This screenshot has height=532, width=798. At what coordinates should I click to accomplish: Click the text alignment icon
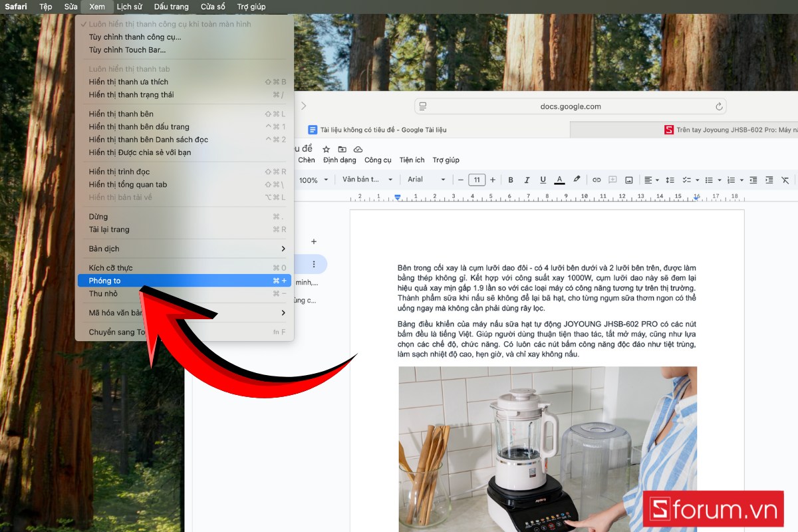(648, 180)
